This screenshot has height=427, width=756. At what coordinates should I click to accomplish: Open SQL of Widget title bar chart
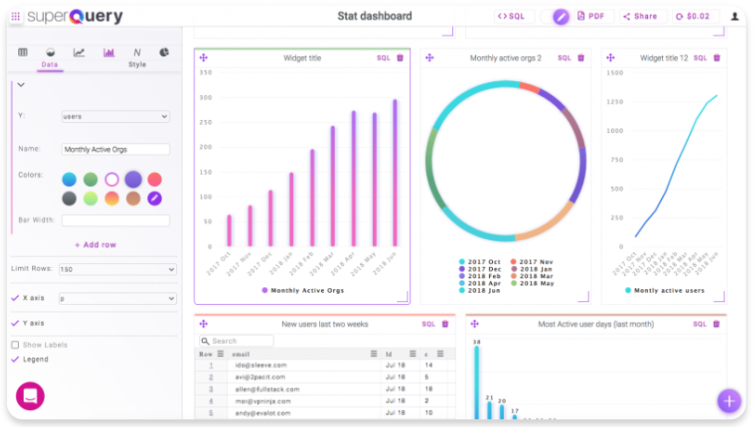(383, 58)
